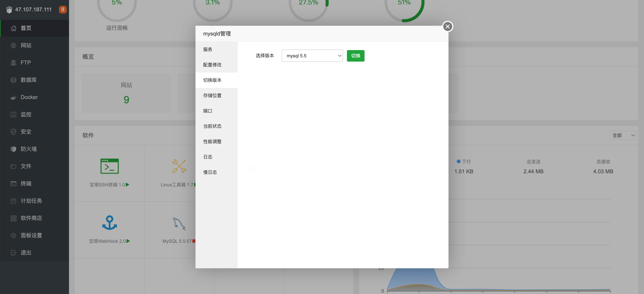This screenshot has height=294, width=644.
Task: Click the gear icon beside 面板设置
Action: (x=13, y=235)
